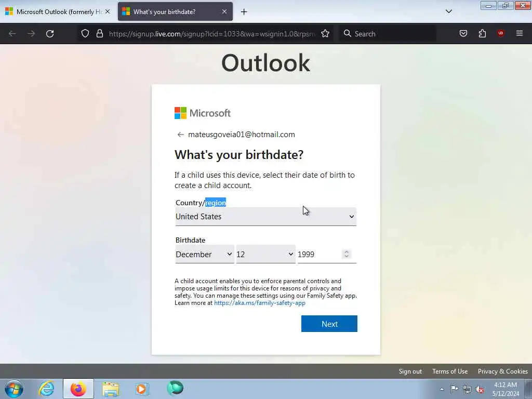This screenshot has height=399, width=532.
Task: Click the taskbar clock showing 4:12 AM
Action: (x=506, y=389)
